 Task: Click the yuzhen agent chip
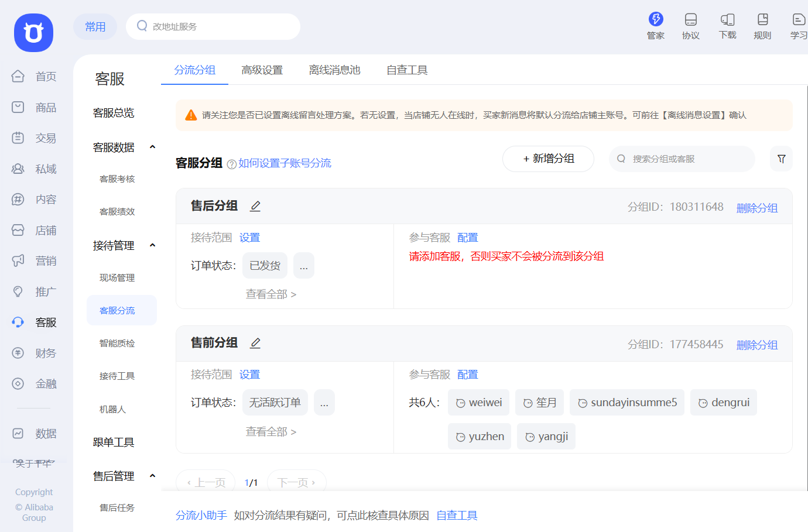[480, 437]
